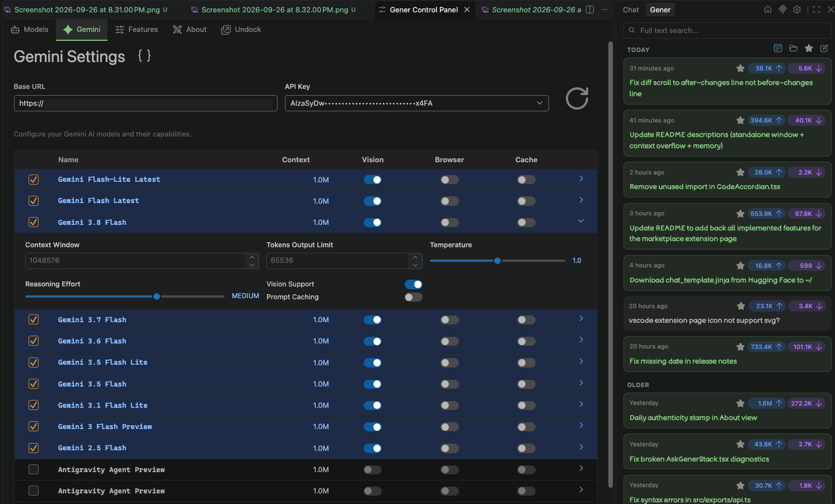Click the home icon in chat panel
The height and width of the screenshot is (504, 835).
(768, 10)
